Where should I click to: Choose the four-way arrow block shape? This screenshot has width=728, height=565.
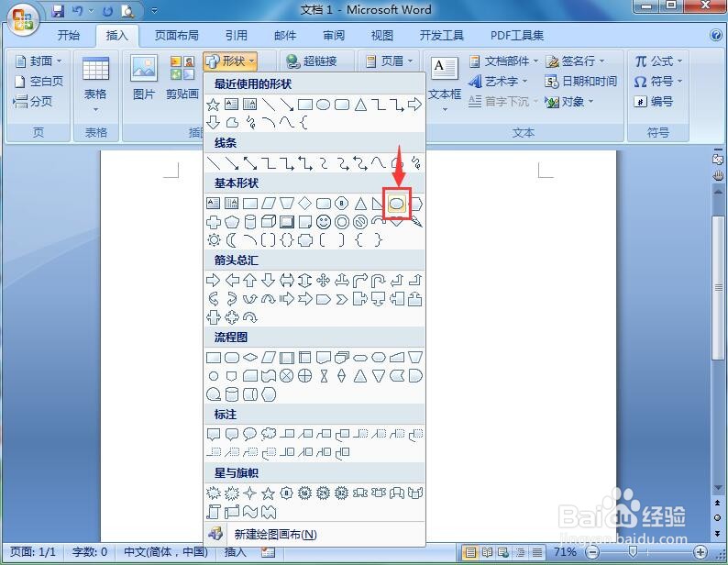323,280
